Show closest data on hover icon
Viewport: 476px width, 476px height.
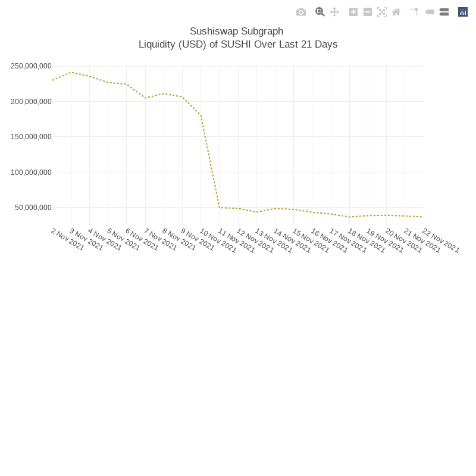coord(430,12)
